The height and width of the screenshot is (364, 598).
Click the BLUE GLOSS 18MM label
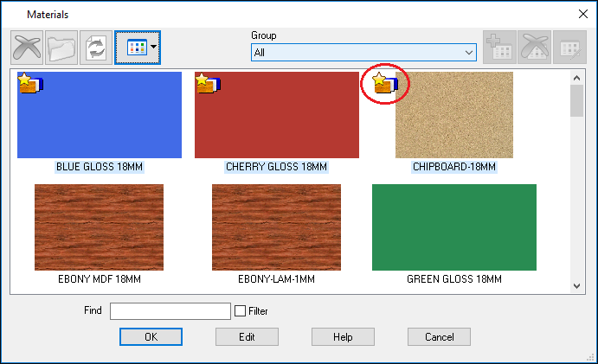(100, 167)
